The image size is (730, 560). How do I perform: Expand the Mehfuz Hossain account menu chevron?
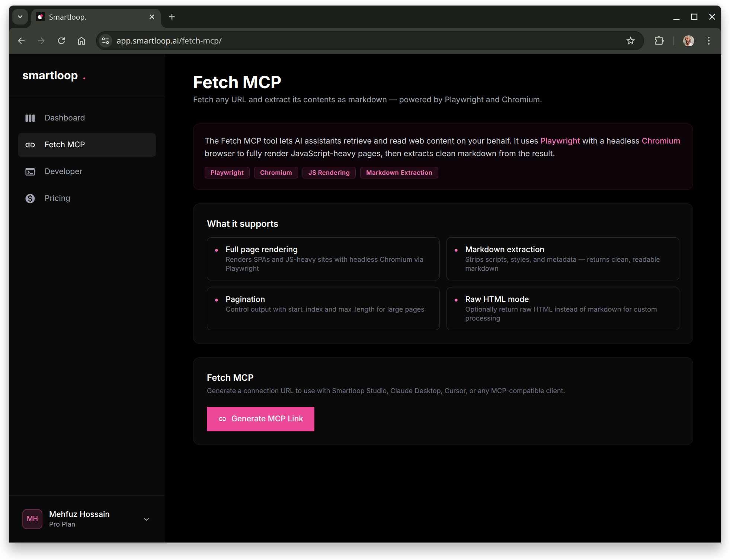[x=147, y=519]
